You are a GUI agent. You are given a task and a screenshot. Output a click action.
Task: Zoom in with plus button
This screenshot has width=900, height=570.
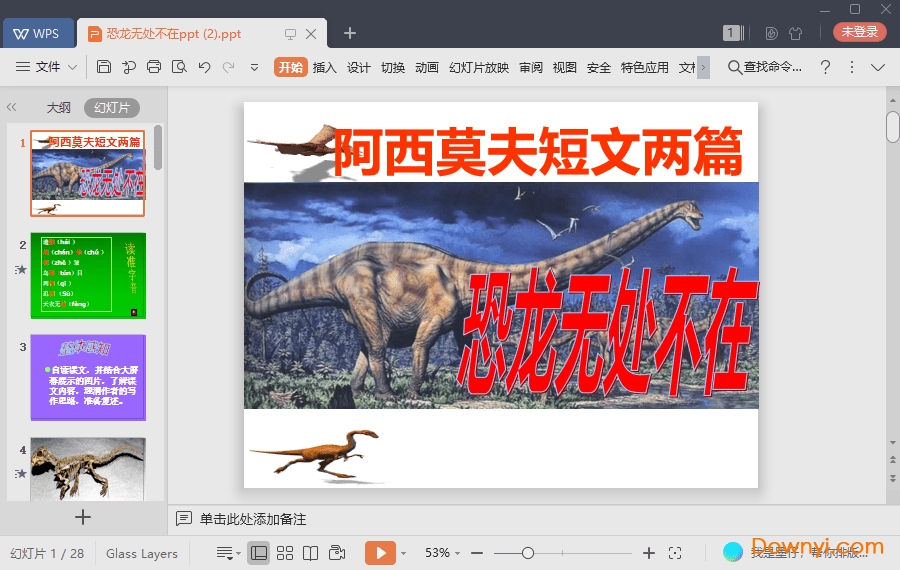pos(649,553)
